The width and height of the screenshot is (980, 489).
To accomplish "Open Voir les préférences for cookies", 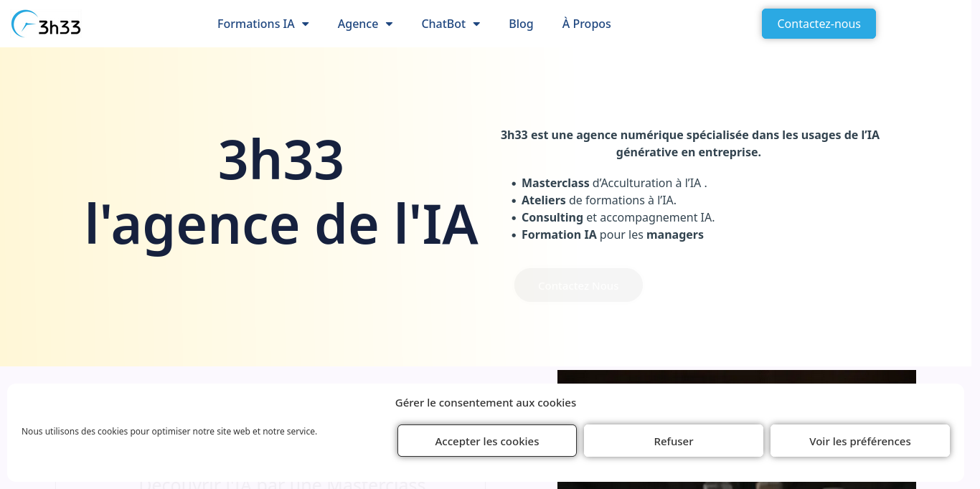I will click(859, 440).
